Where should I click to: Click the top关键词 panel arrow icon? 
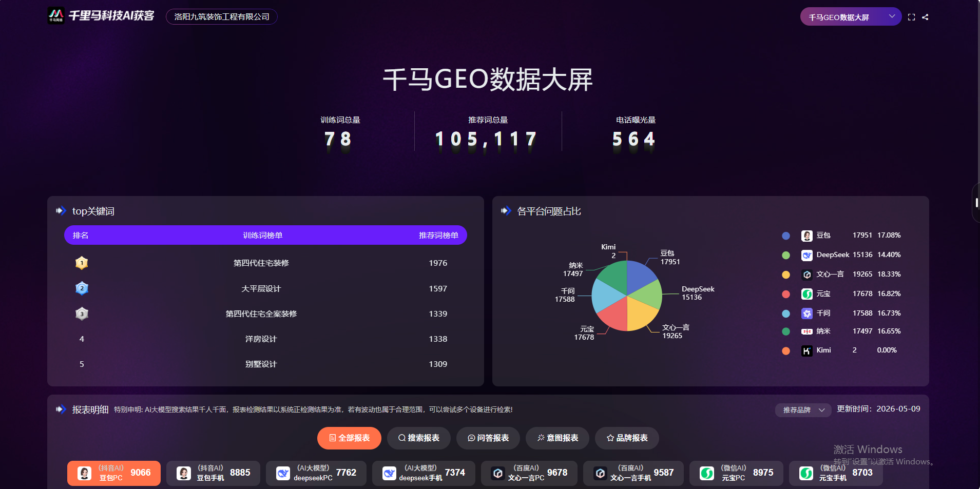point(61,211)
